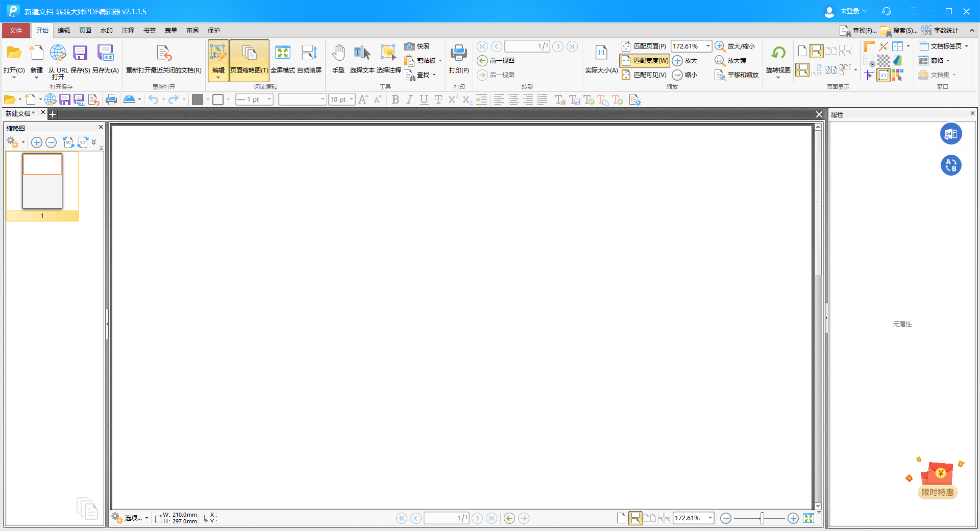The image size is (980, 531).
Task: Open customer support headset icon
Action: click(887, 11)
